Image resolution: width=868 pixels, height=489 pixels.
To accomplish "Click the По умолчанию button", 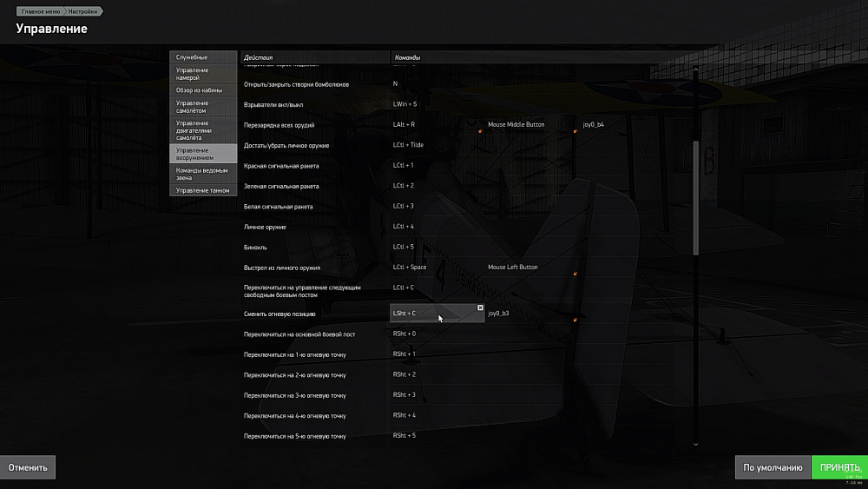I will (x=773, y=467).
